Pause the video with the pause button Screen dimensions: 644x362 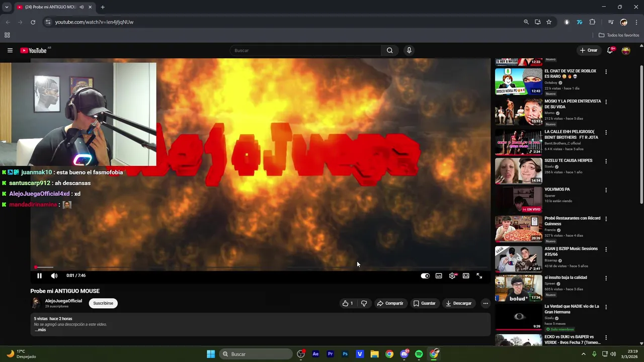tap(39, 276)
